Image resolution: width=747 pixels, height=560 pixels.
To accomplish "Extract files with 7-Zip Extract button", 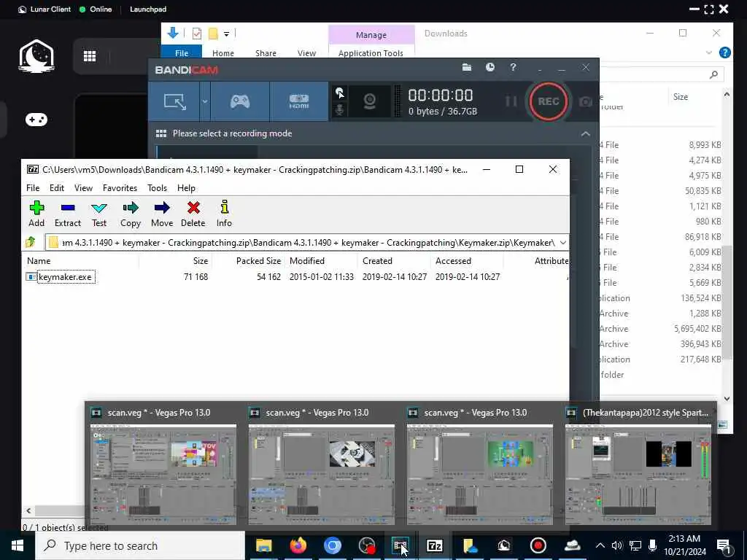I will pyautogui.click(x=68, y=214).
